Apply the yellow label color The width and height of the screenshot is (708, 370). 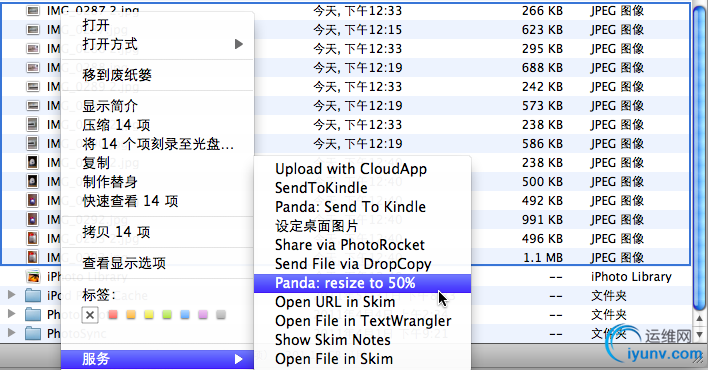click(x=149, y=314)
